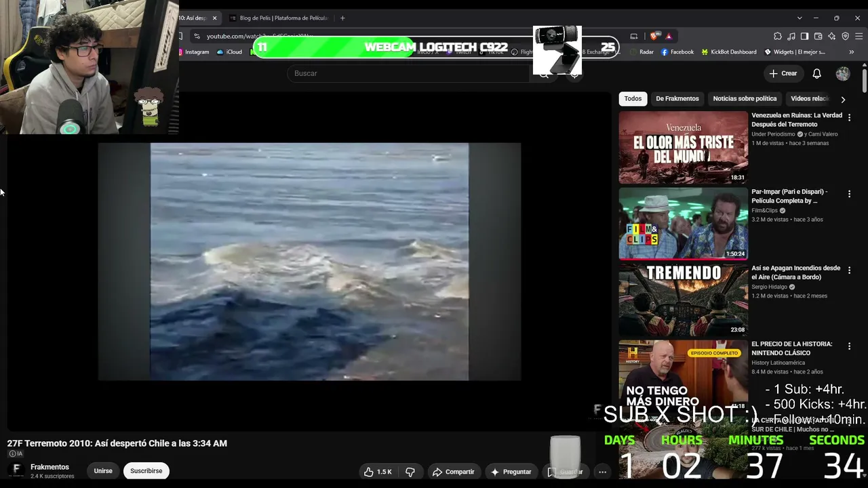Viewport: 868px width, 488px height.
Task: Click the Crear button
Action: click(x=783, y=73)
